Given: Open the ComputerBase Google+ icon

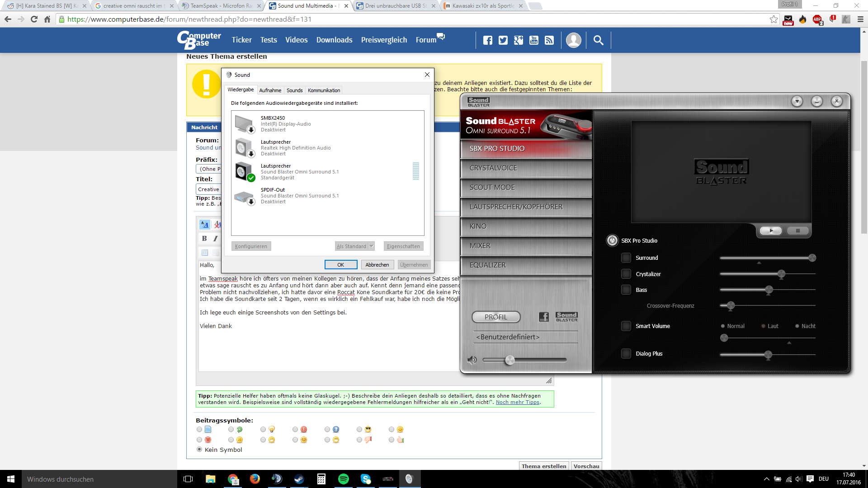Looking at the screenshot, I should pyautogui.click(x=518, y=40).
